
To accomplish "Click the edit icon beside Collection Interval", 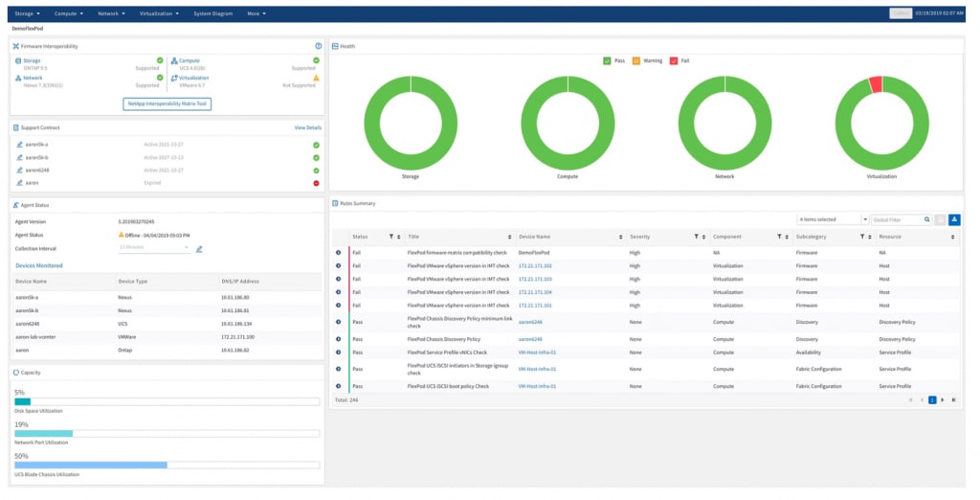I will pyautogui.click(x=199, y=249).
